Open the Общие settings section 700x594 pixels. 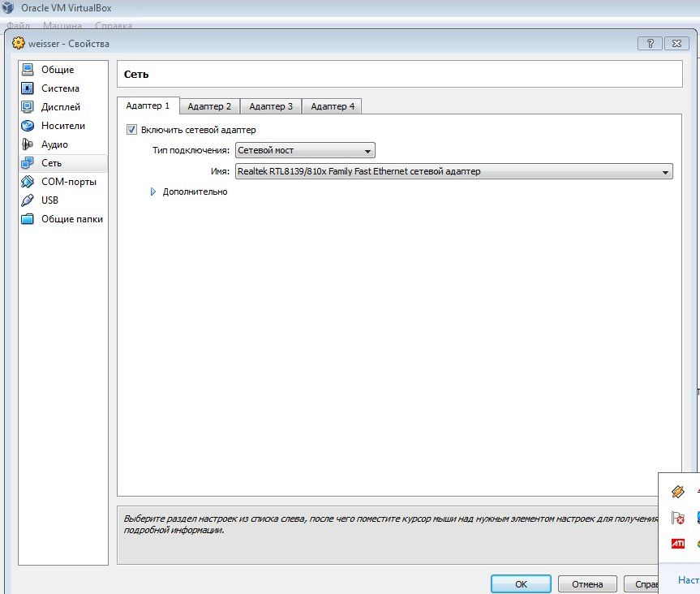click(x=63, y=69)
